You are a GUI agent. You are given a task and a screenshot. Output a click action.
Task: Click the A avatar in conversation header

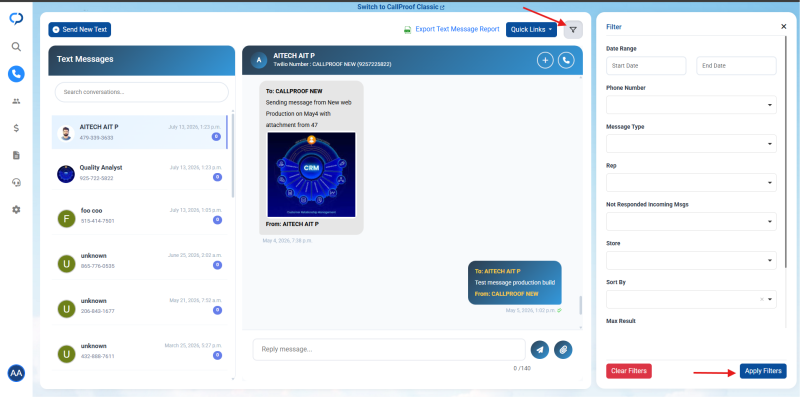click(x=259, y=60)
